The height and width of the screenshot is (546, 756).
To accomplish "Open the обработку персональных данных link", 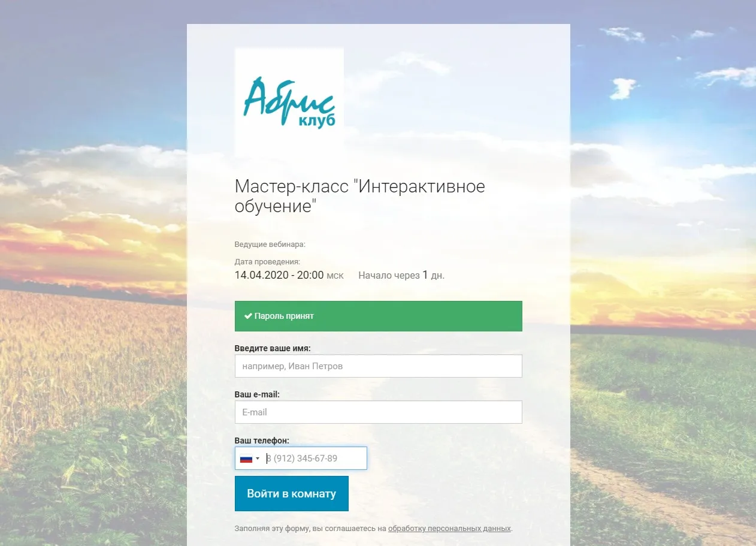I will (x=449, y=529).
